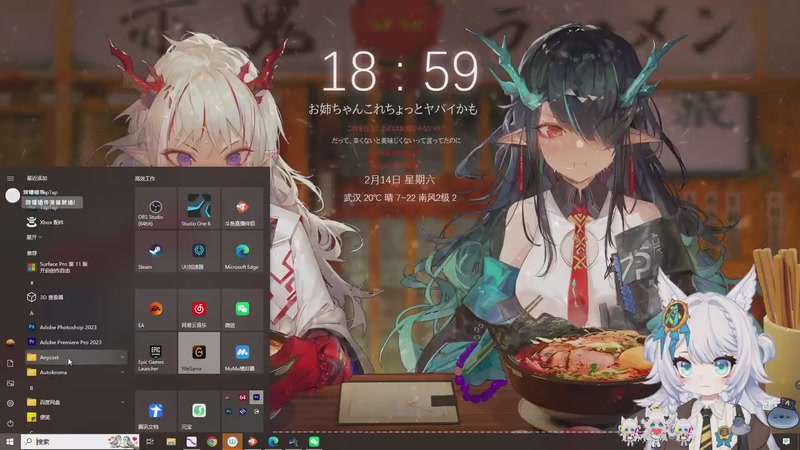Open the Microsoft Edge tile
800x450 pixels.
pyautogui.click(x=242, y=251)
